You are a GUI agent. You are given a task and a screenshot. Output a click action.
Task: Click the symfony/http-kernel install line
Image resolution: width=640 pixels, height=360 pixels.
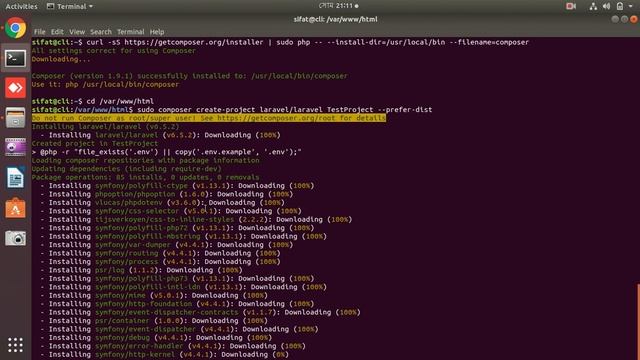[x=164, y=355]
